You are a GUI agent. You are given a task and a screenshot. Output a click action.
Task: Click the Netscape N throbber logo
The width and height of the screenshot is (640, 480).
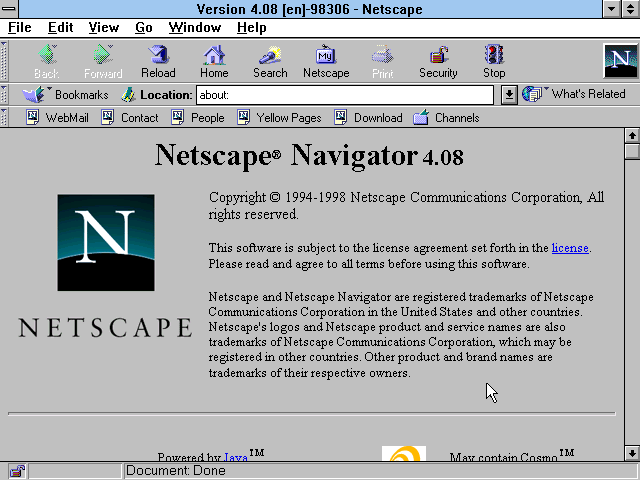point(620,61)
